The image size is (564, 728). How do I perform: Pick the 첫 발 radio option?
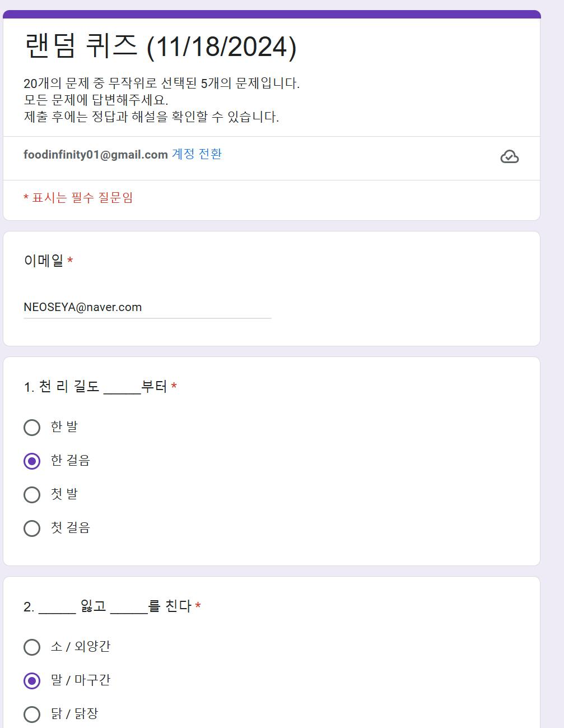[32, 495]
